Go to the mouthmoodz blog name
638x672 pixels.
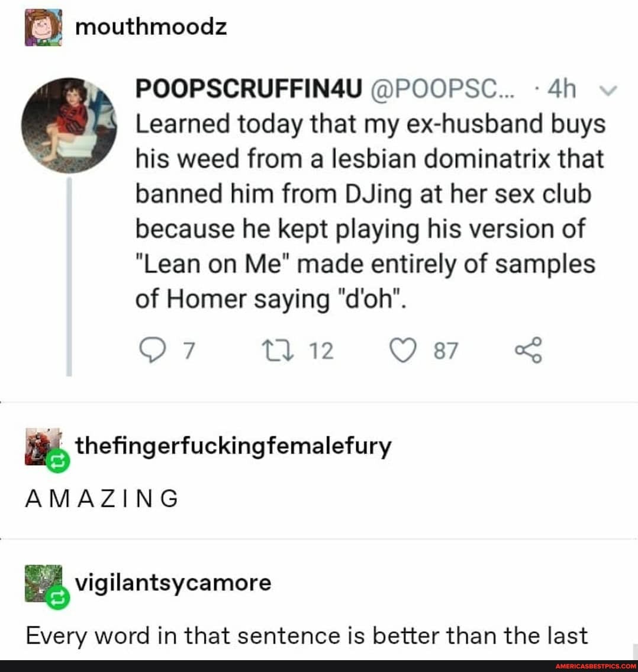tap(151, 27)
